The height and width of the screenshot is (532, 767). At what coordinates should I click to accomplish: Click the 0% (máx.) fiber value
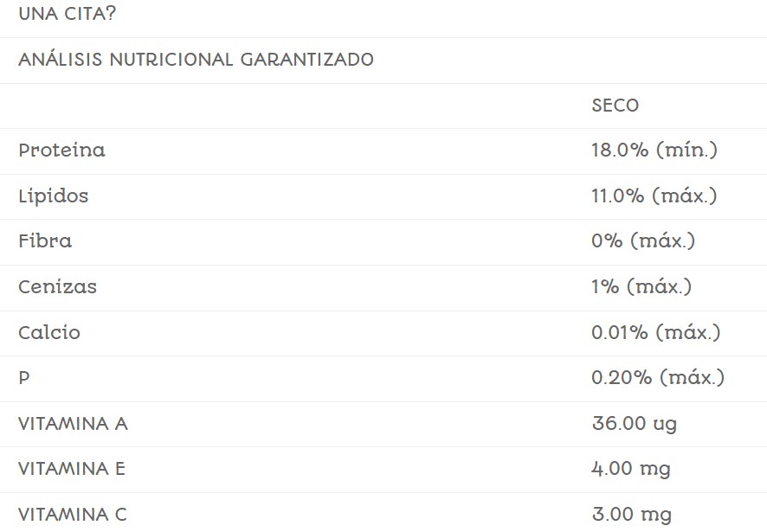(x=643, y=241)
